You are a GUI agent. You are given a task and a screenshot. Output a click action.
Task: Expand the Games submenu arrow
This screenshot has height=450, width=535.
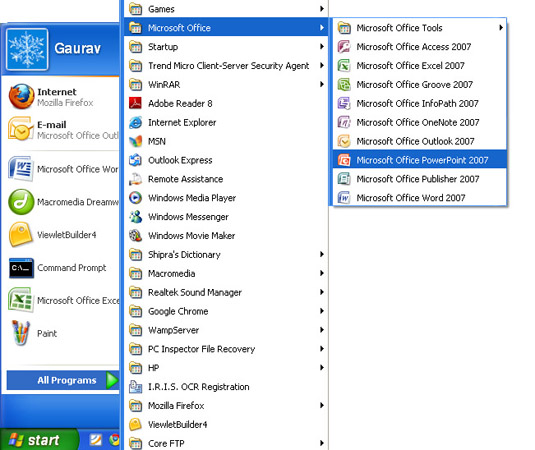(x=322, y=9)
